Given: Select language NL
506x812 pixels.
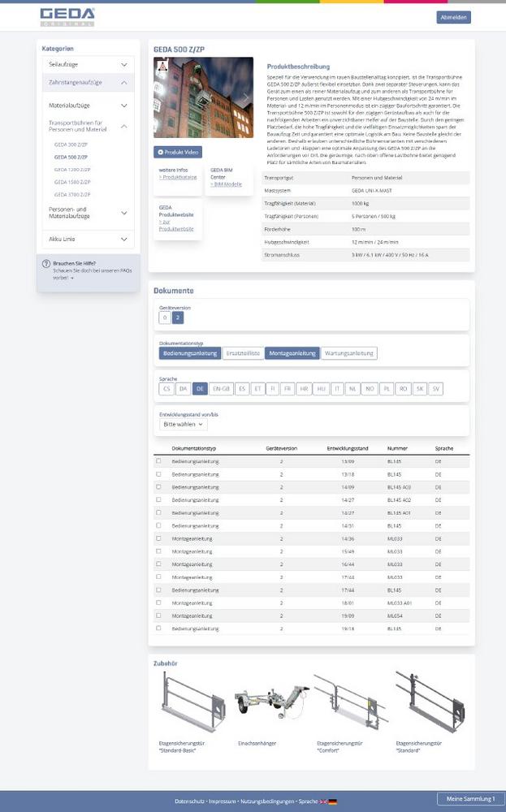Looking at the screenshot, I should (x=352, y=389).
